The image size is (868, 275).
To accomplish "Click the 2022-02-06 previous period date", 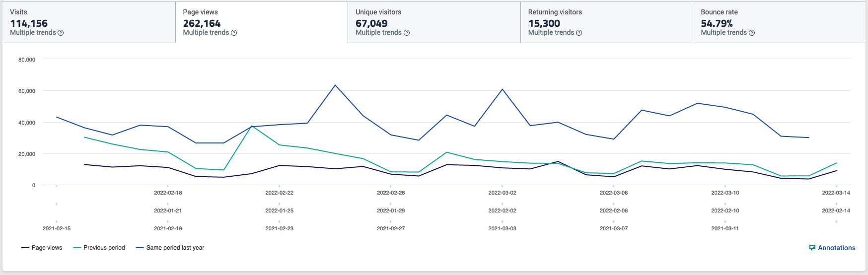I will (x=614, y=210).
